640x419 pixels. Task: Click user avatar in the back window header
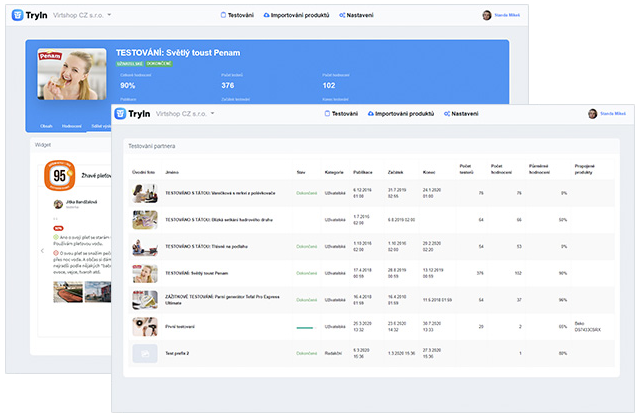(x=487, y=15)
